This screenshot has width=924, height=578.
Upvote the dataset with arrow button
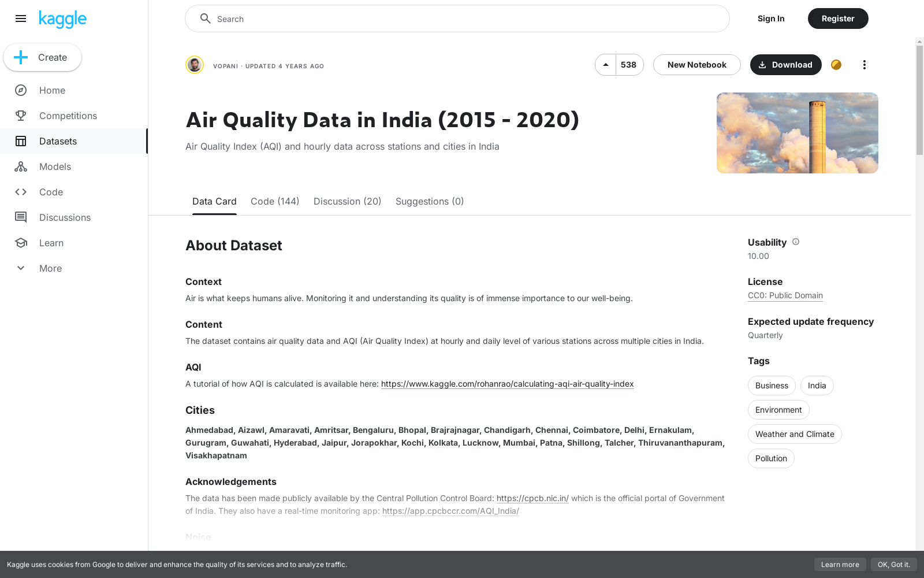coord(606,65)
